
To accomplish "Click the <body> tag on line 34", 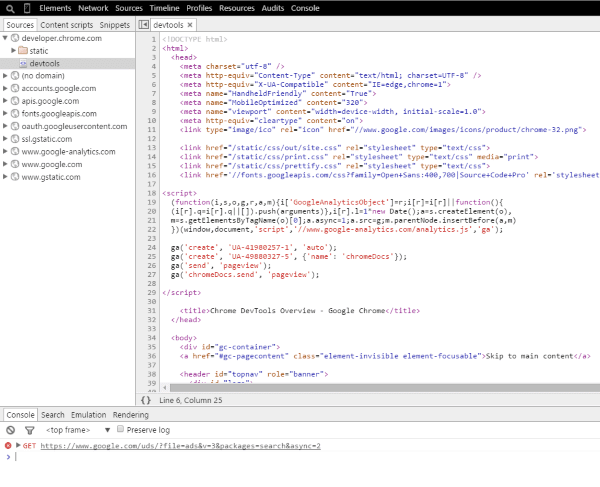I will point(184,338).
